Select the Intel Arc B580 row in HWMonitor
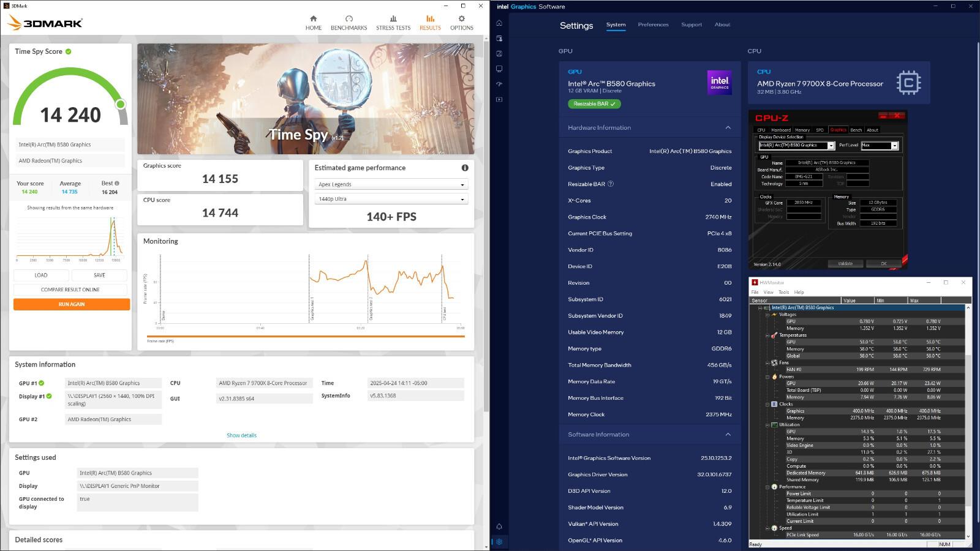 click(858, 308)
